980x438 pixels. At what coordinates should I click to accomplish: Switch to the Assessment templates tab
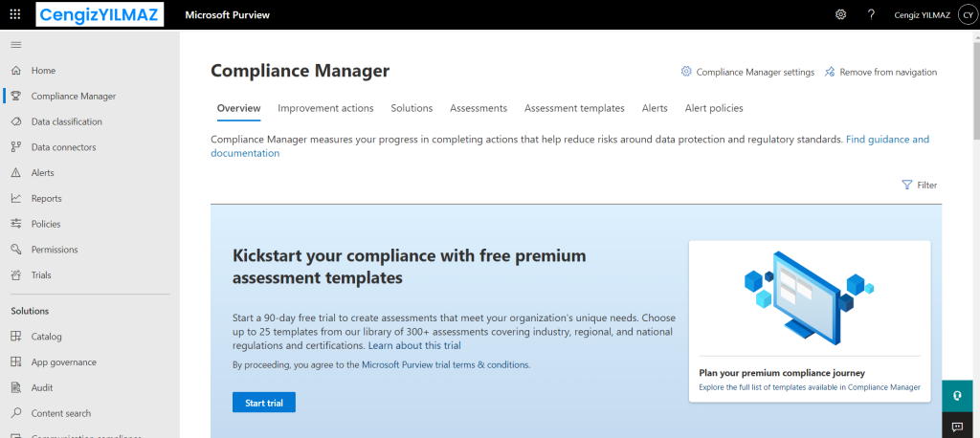[574, 108]
